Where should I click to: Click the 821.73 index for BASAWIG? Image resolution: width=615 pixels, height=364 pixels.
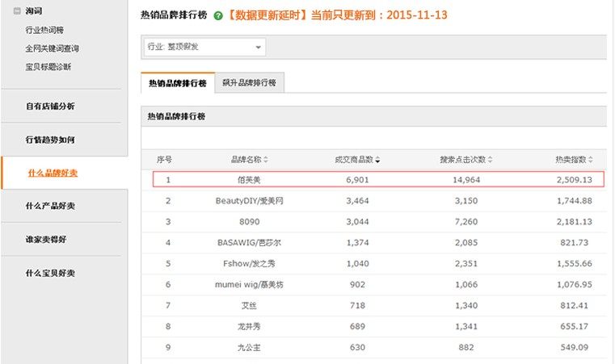(x=575, y=243)
